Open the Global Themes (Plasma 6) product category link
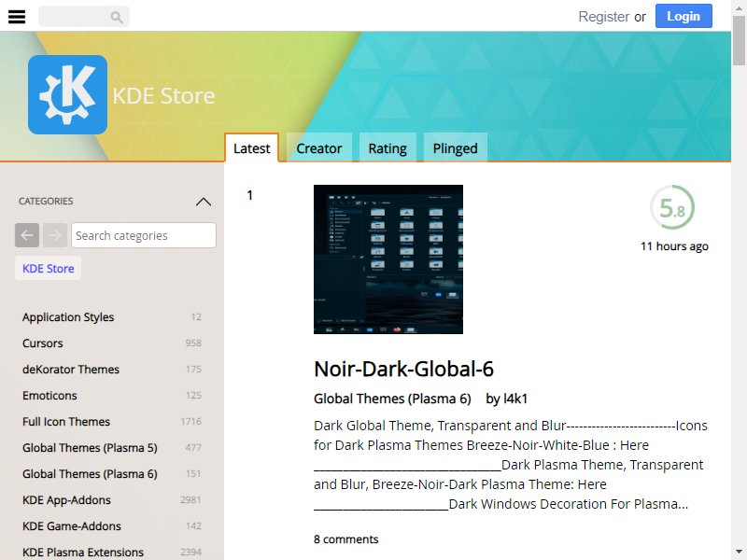The height and width of the screenshot is (560, 747). pos(392,399)
